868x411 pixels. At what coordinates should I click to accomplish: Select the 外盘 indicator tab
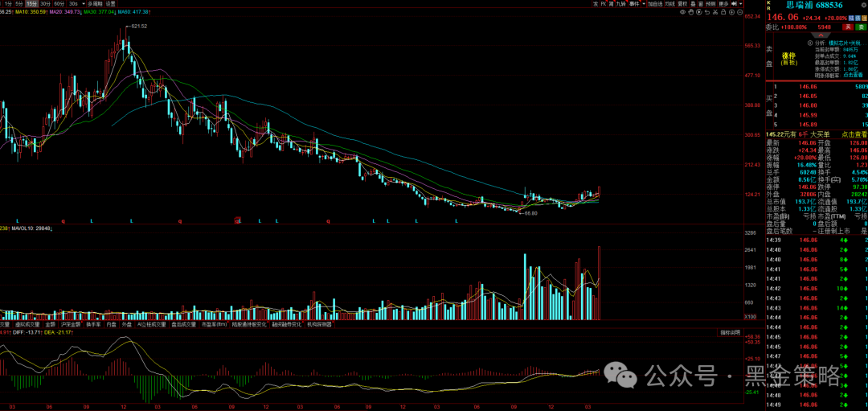coord(127,325)
